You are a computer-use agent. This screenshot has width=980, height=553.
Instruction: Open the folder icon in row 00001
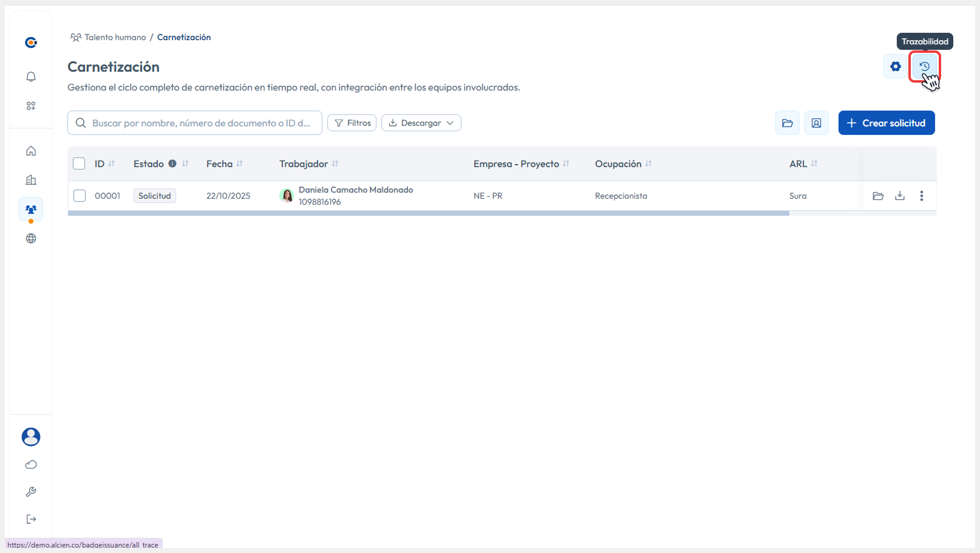tap(878, 196)
